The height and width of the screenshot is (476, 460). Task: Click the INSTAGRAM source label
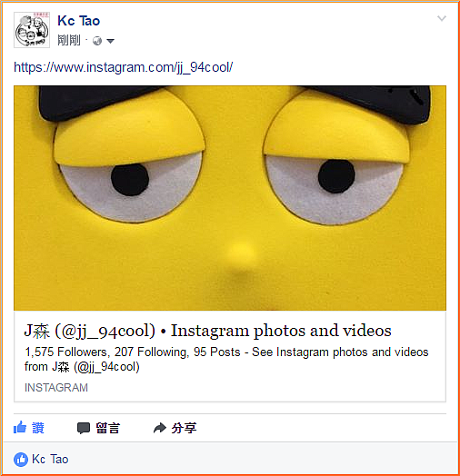click(56, 388)
